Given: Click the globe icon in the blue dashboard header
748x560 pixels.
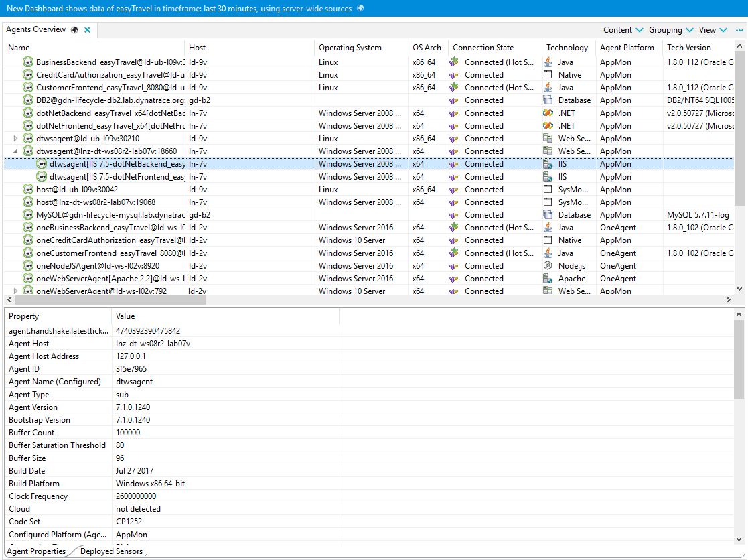Looking at the screenshot, I should 361,8.
